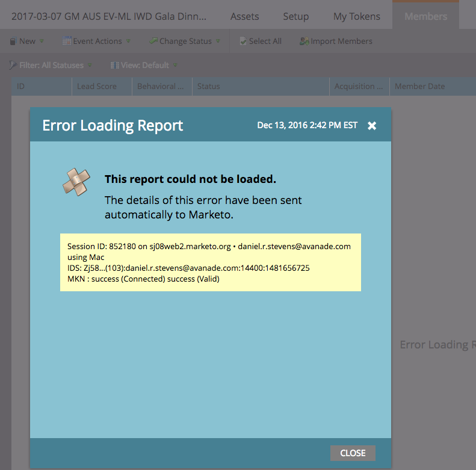Click 'automatically to Marketo.' text

169,215
